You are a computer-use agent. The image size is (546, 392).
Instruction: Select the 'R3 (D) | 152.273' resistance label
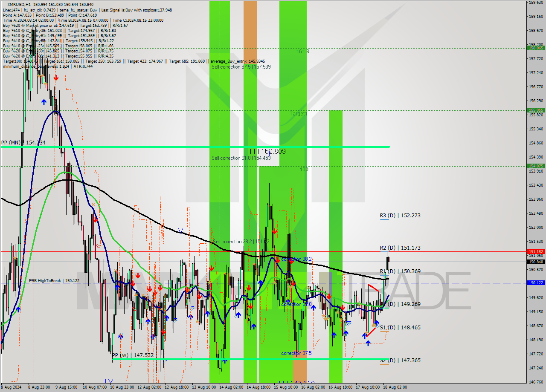coord(400,216)
